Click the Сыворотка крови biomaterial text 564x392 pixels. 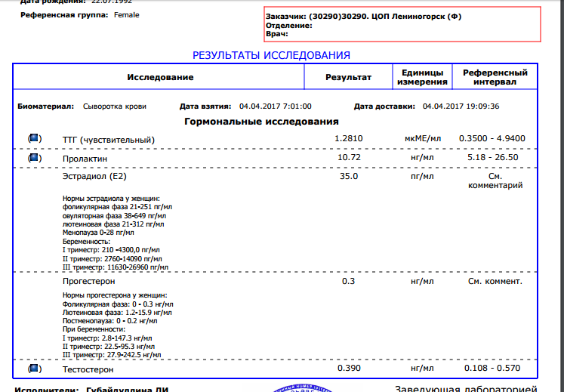(x=114, y=106)
